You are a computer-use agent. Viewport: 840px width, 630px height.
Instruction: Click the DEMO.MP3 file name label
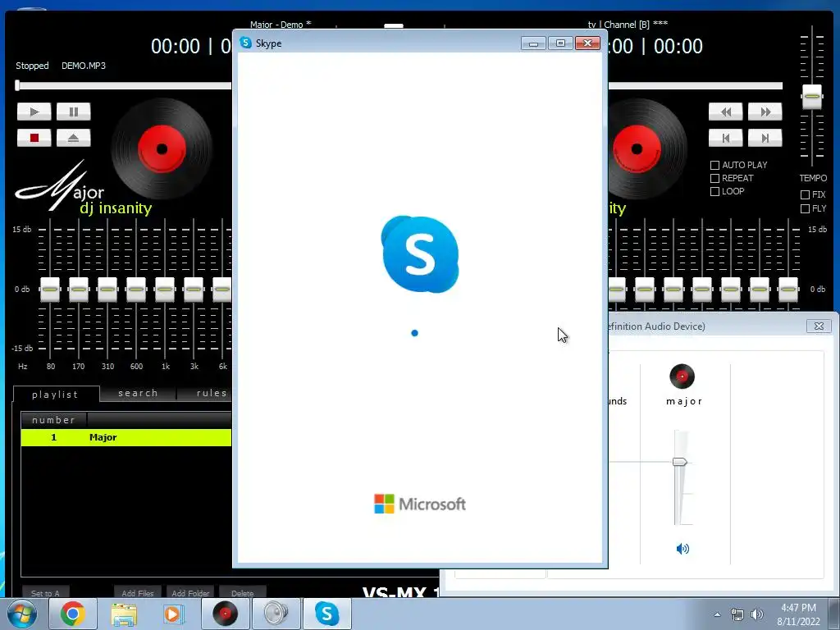[84, 66]
